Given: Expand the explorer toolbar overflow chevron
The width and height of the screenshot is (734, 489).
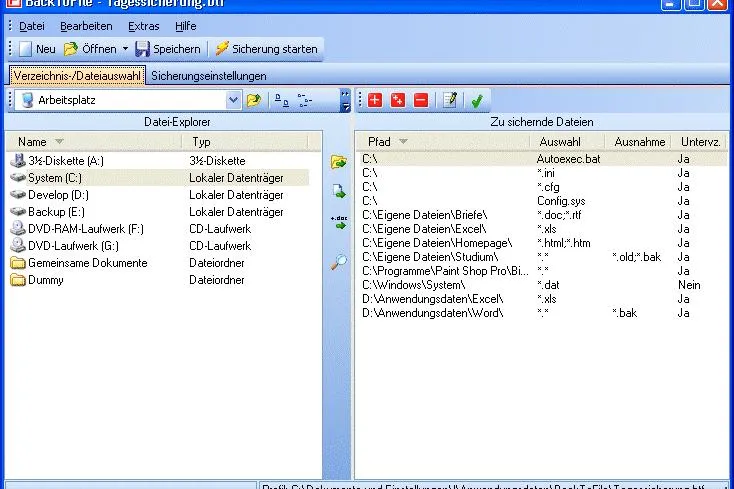Looking at the screenshot, I should tap(345, 100).
